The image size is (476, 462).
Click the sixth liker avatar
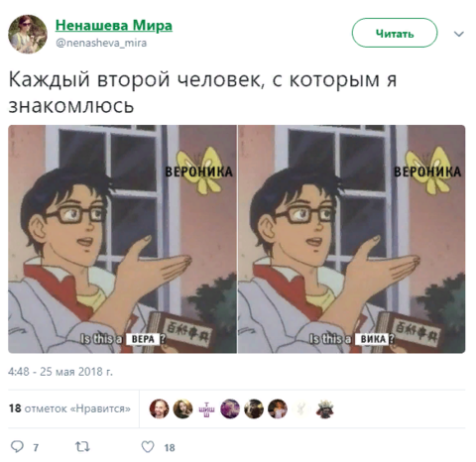pyautogui.click(x=278, y=408)
